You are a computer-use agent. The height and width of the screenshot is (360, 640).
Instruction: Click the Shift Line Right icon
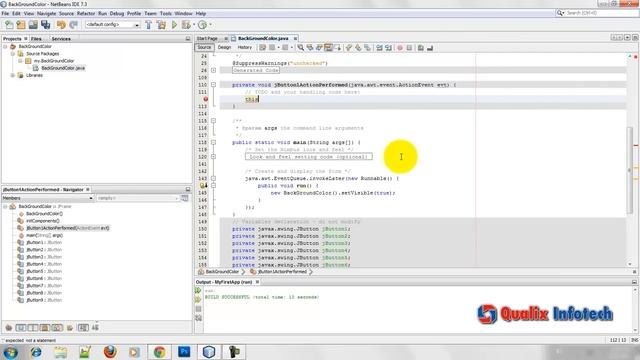(x=388, y=48)
